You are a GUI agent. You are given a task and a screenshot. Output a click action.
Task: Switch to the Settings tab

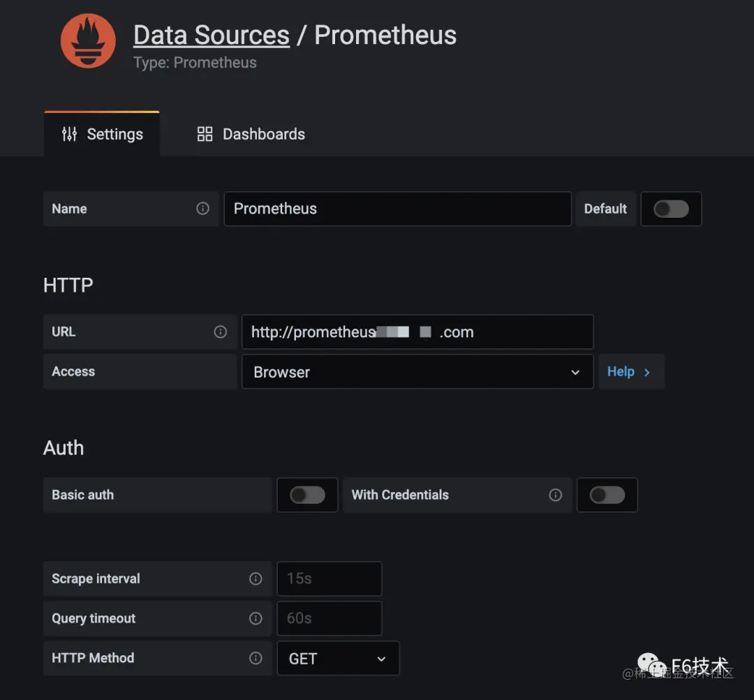103,134
